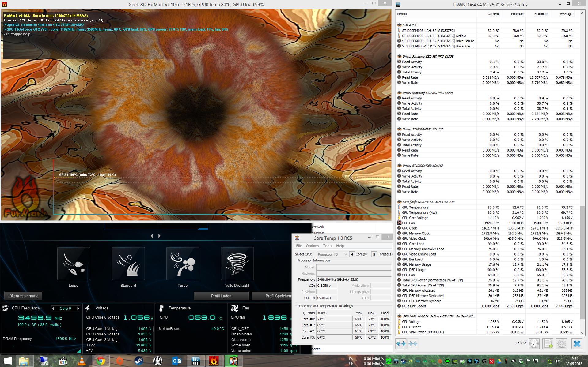Viewport: 588px width, 367px height.
Task: Switch to Google Chrome on the taskbar
Action: pyautogui.click(x=101, y=361)
